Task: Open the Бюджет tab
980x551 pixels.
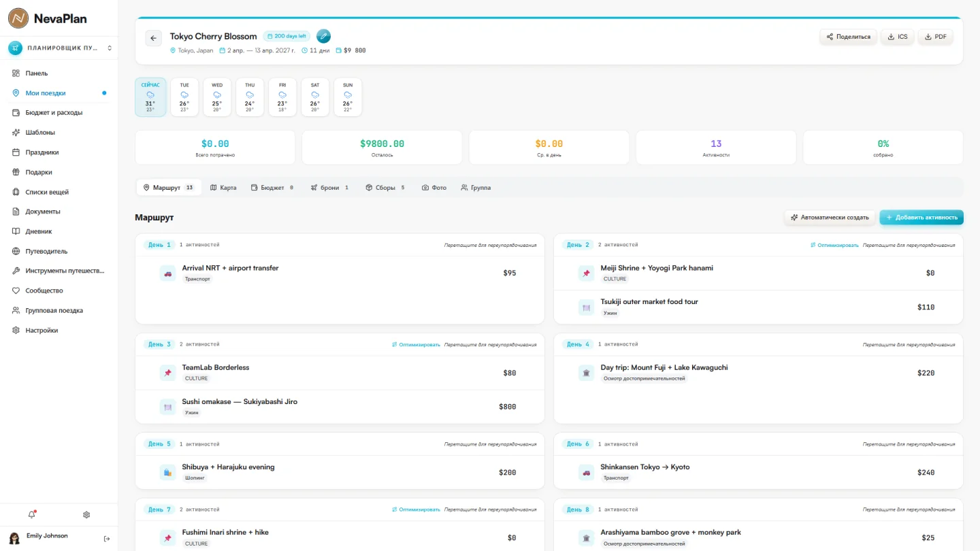Action: point(272,188)
